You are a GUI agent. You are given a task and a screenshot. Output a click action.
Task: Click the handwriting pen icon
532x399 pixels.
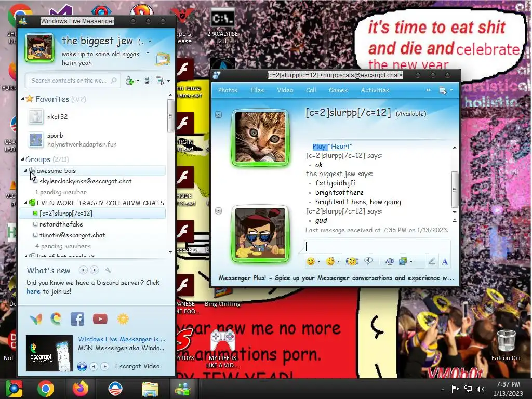click(x=432, y=261)
